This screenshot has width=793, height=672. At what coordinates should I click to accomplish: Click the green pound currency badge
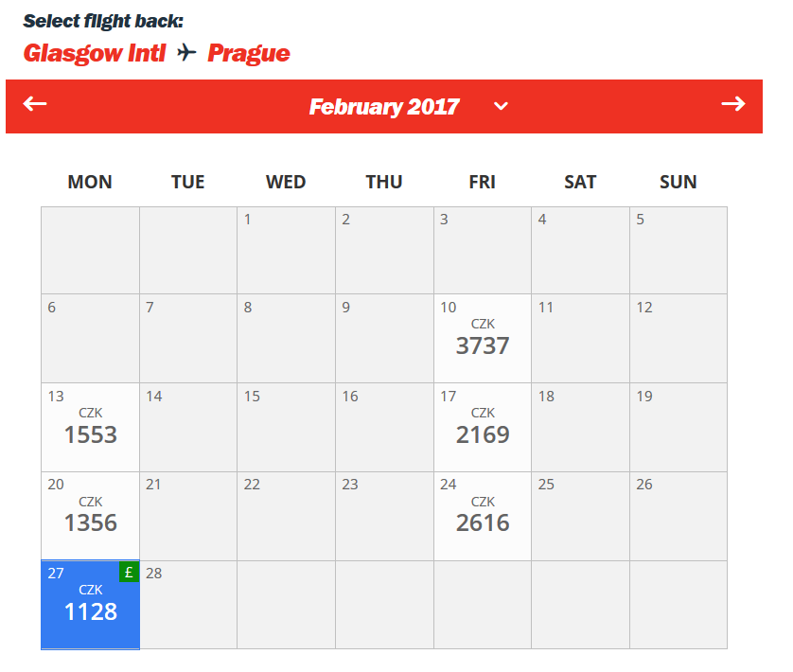[129, 572]
